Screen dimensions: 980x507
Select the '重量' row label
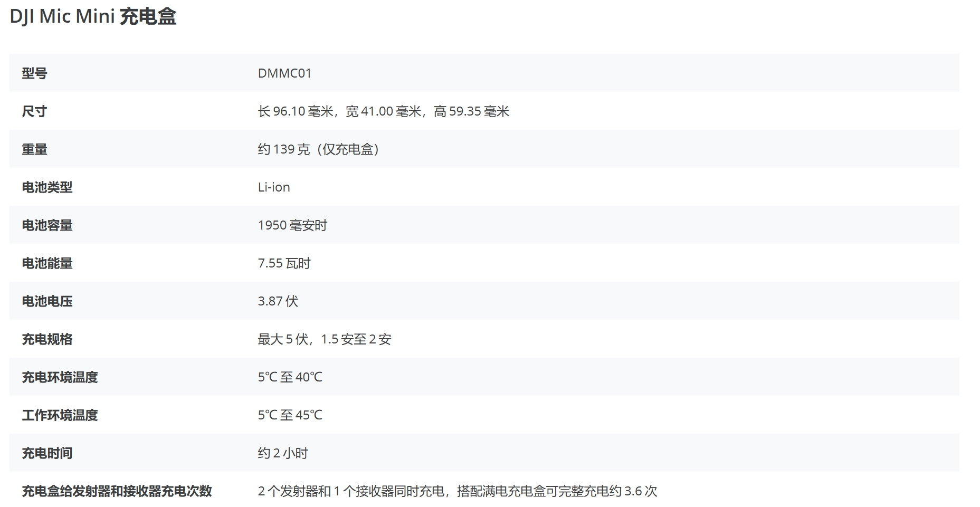pyautogui.click(x=34, y=149)
